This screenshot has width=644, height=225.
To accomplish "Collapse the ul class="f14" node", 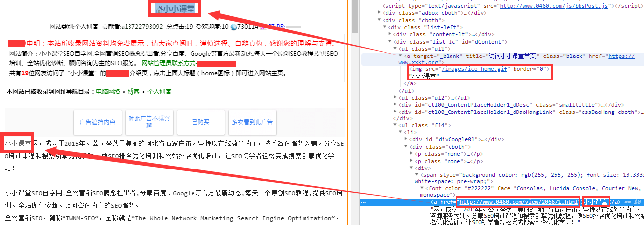I will click(x=395, y=126).
